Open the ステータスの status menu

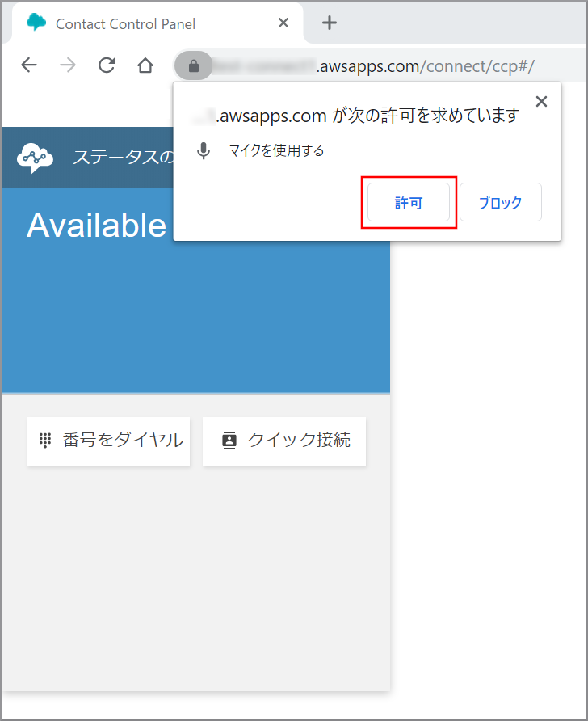click(123, 158)
